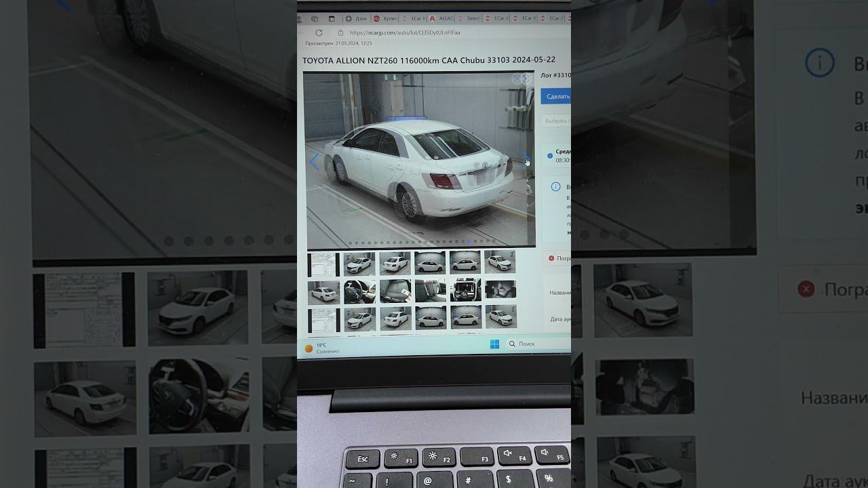Open the rear-quarter car thumbnail in second row

pos(323,292)
